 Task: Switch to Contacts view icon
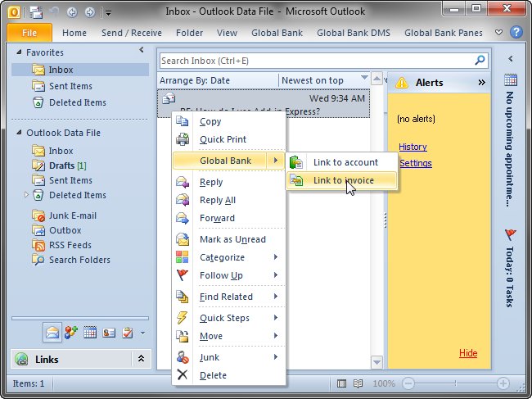[71, 333]
